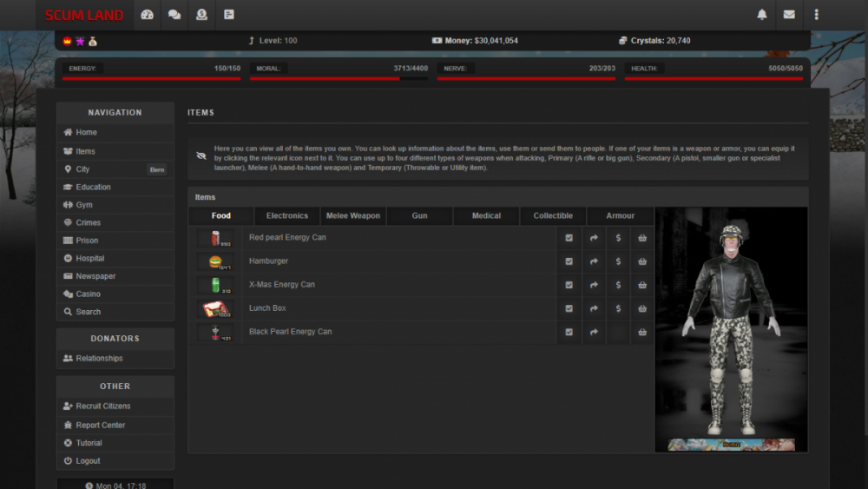
Task: Hide the items info box with eye-slash icon
Action: 201,156
